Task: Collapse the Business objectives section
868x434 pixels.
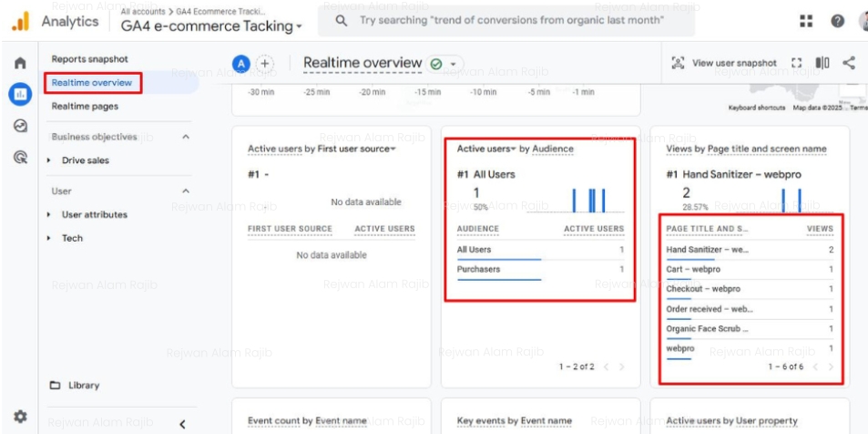Action: pos(187,137)
